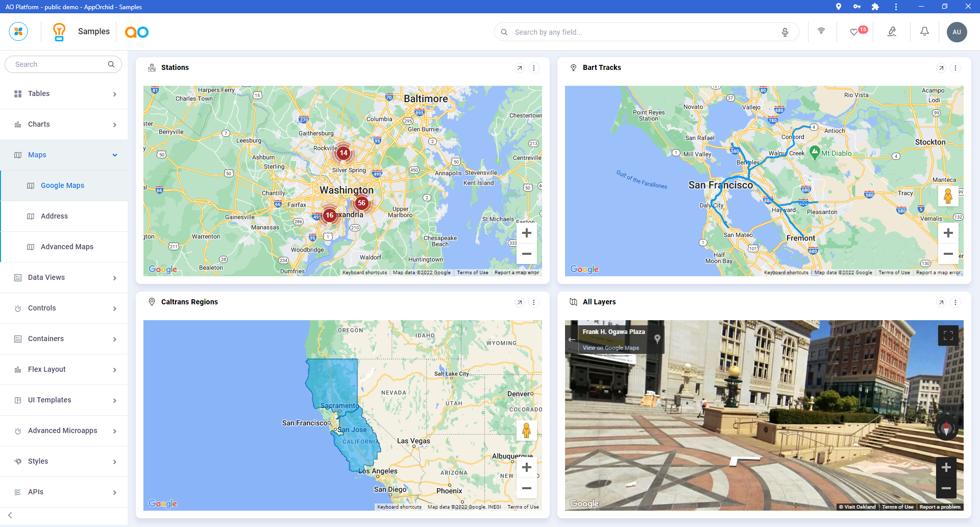
Task: Open the notifications bell
Action: [x=924, y=32]
